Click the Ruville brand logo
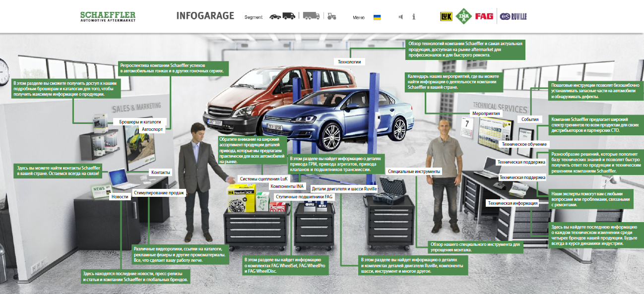This screenshot has height=294, width=644. tap(513, 16)
